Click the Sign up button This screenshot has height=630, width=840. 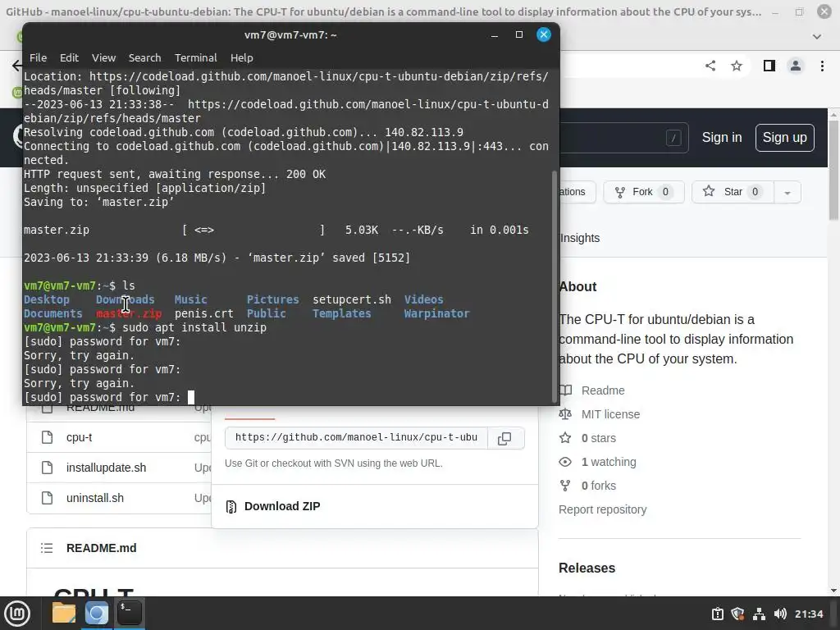pyautogui.click(x=785, y=138)
